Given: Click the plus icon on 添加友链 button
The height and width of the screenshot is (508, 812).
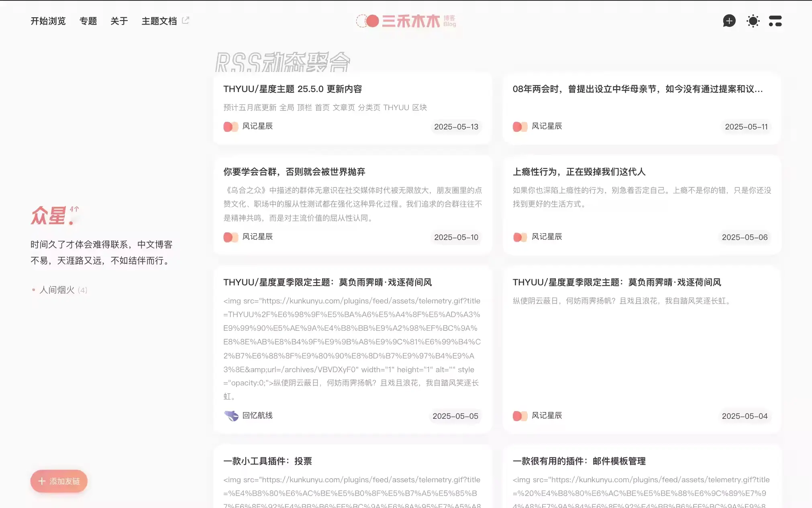Looking at the screenshot, I should [42, 481].
